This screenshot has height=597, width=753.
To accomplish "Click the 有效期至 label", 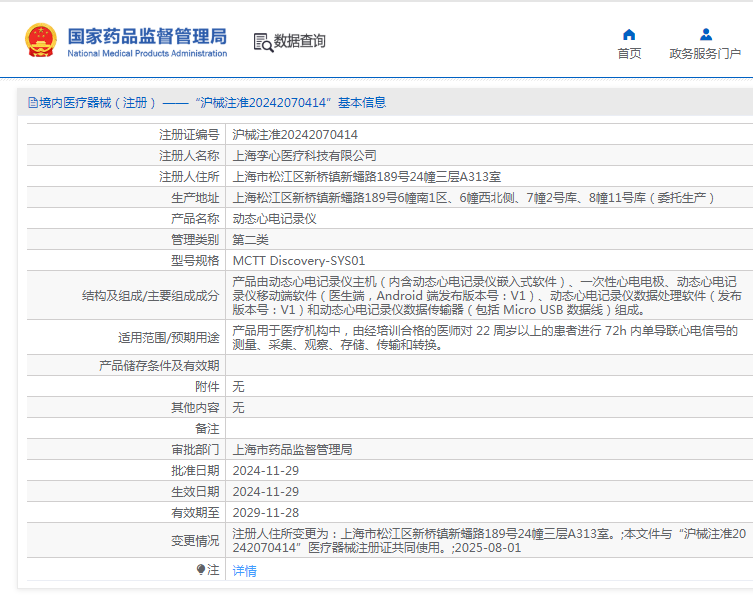I will point(195,512).
